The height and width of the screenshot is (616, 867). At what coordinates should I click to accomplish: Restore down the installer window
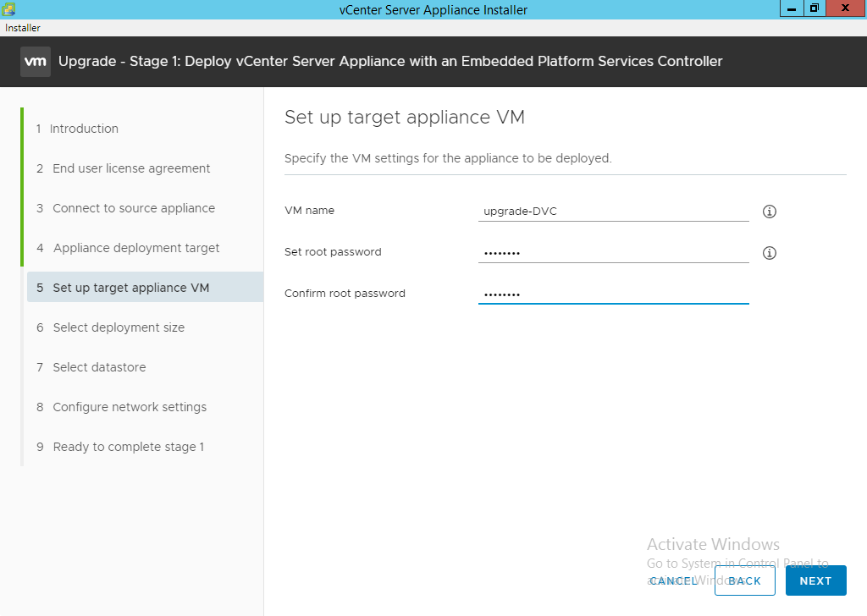point(815,8)
